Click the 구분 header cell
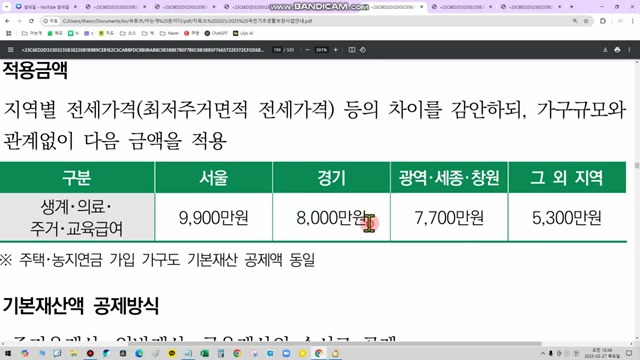Viewport: 640px width, 360px height. pyautogui.click(x=77, y=178)
